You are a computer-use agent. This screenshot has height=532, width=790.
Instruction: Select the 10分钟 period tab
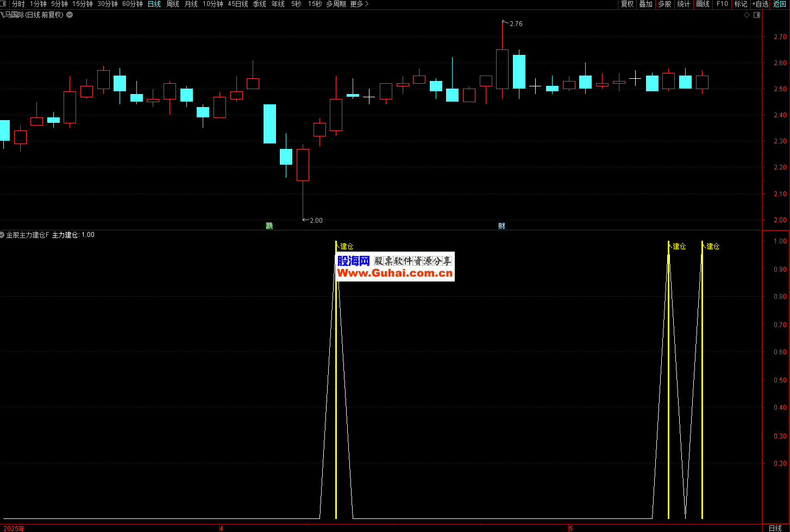(x=213, y=4)
